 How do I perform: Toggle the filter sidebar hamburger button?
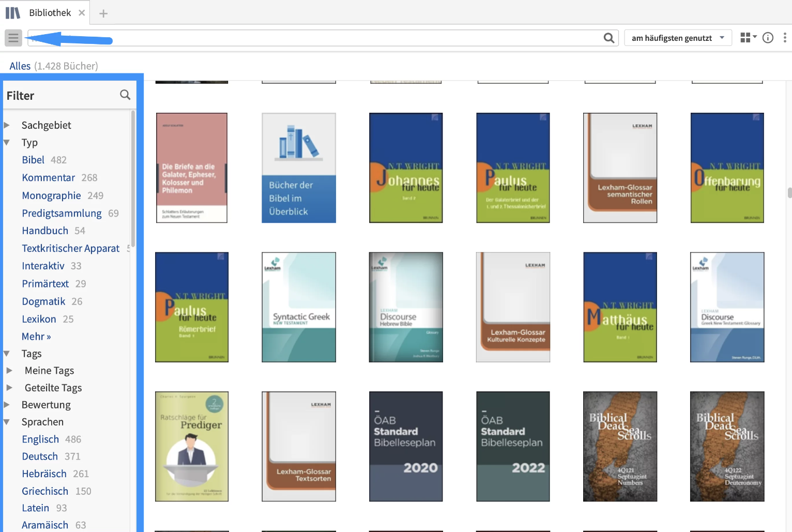coord(13,38)
